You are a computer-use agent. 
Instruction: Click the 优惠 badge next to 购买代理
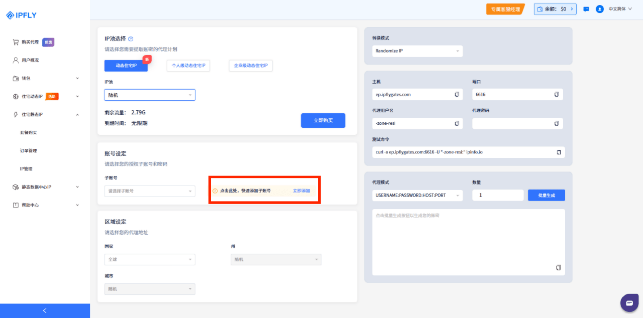48,42
